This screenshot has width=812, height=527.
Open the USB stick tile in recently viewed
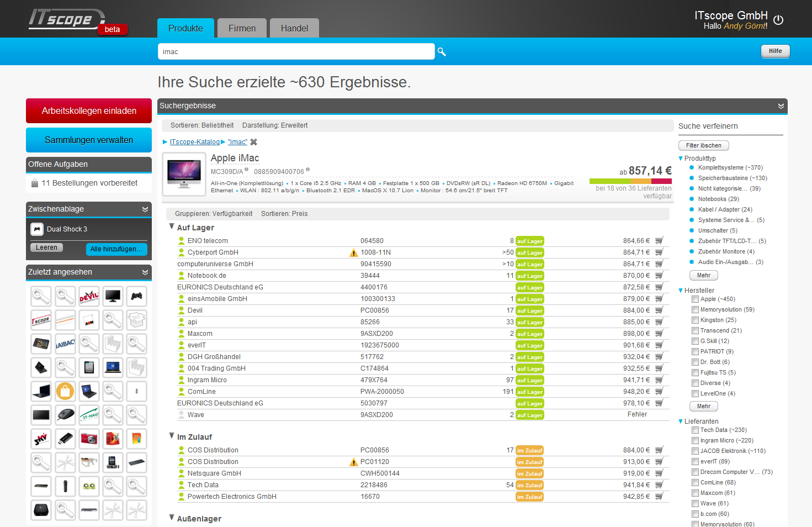pos(65,439)
